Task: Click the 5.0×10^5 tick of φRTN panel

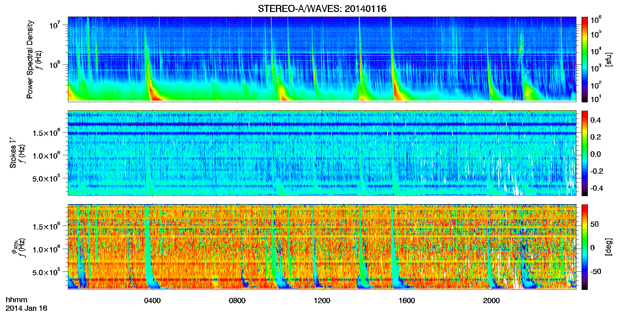Action: [46, 272]
